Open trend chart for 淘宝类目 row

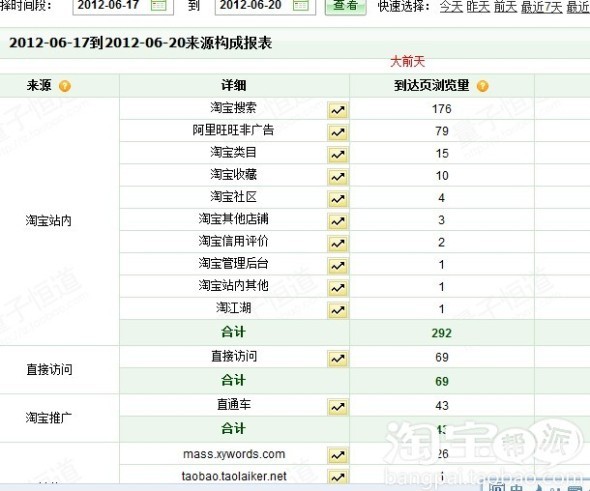tap(338, 155)
